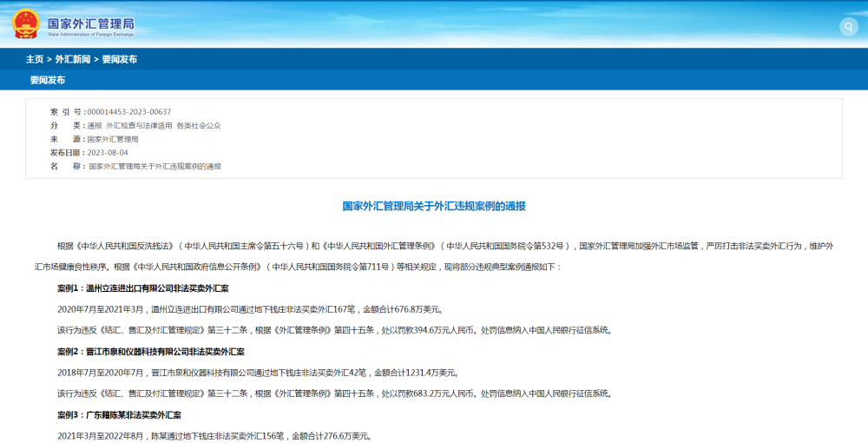Click the 国家外汇管理局 site title
The image size is (868, 443).
pos(90,21)
